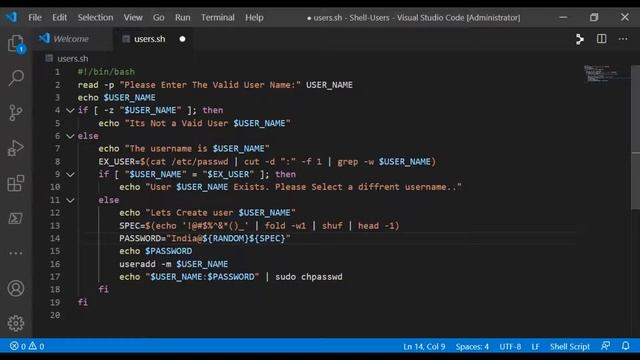Change encoding via UTF-8 indicator
The image size is (640, 360).
coord(510,347)
